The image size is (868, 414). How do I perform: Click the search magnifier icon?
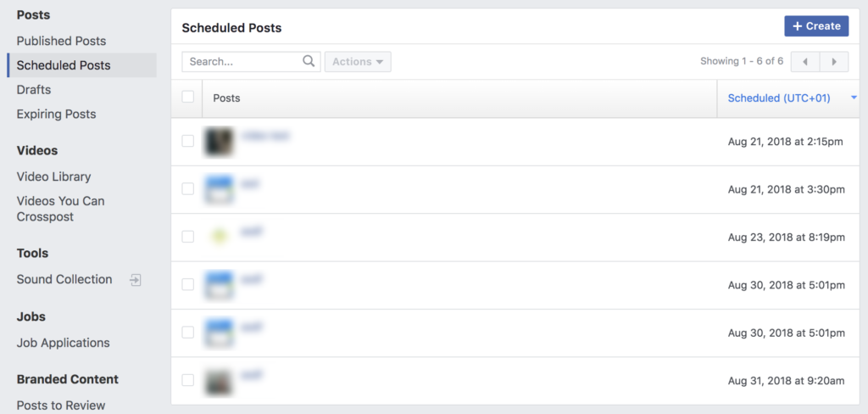click(309, 61)
